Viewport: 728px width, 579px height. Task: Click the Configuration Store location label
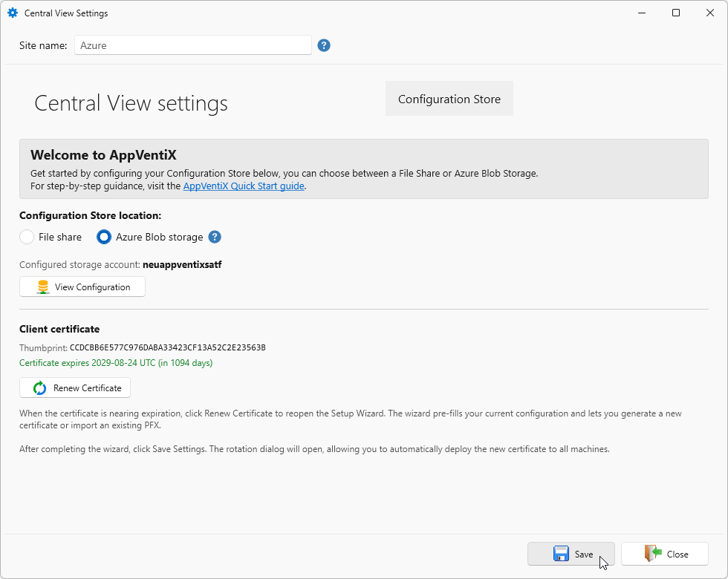point(90,215)
